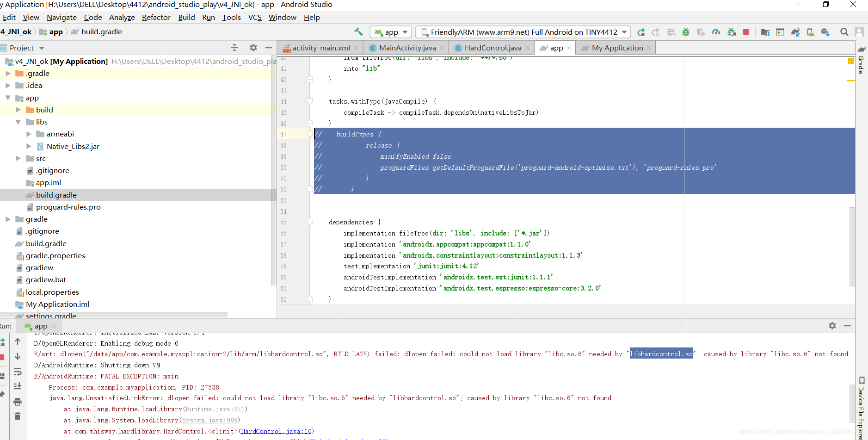Toggle fold marker at line 47 buildTypes
The height and width of the screenshot is (440, 868).
click(x=310, y=134)
